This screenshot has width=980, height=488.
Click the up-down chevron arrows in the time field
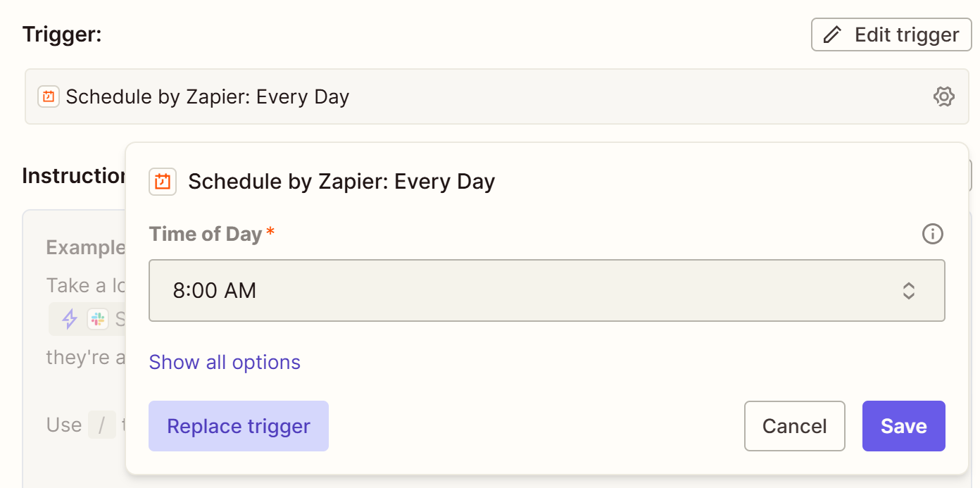pos(909,291)
